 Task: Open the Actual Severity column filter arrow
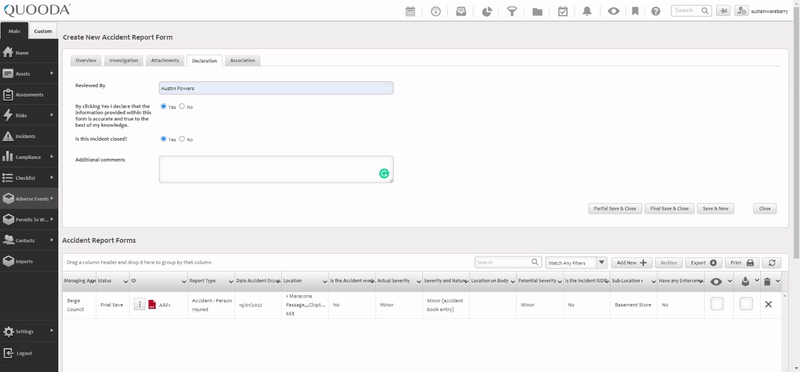[x=419, y=281]
